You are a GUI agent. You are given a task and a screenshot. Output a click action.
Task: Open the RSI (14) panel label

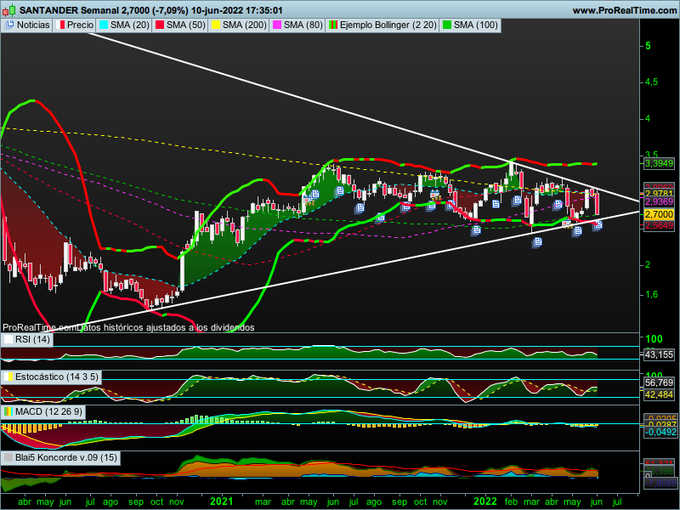point(27,339)
